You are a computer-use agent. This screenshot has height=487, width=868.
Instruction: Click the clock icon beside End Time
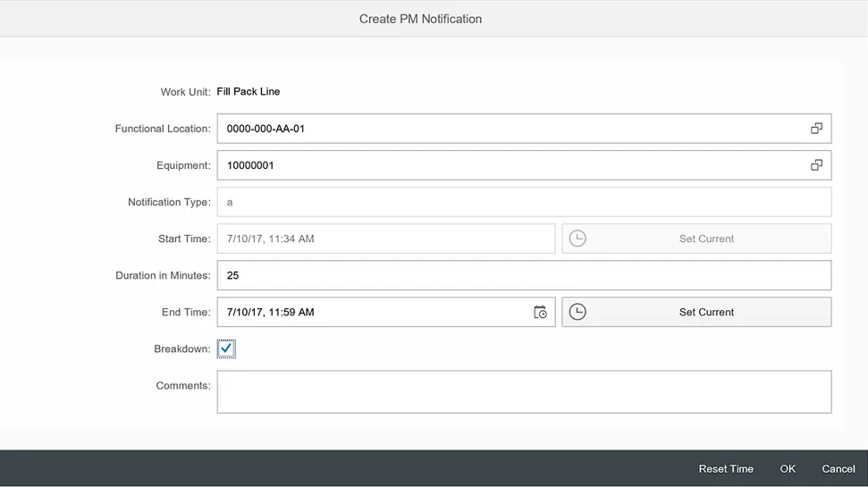(x=578, y=312)
